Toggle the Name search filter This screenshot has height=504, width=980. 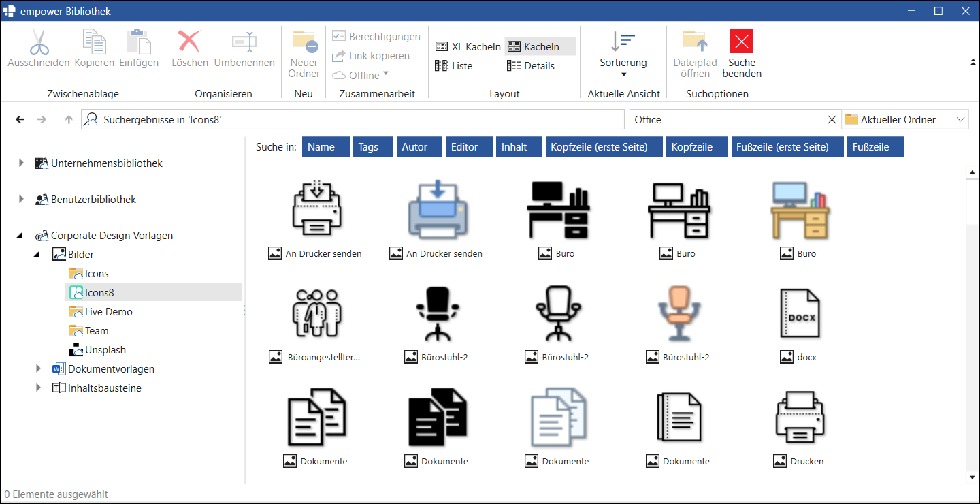325,146
